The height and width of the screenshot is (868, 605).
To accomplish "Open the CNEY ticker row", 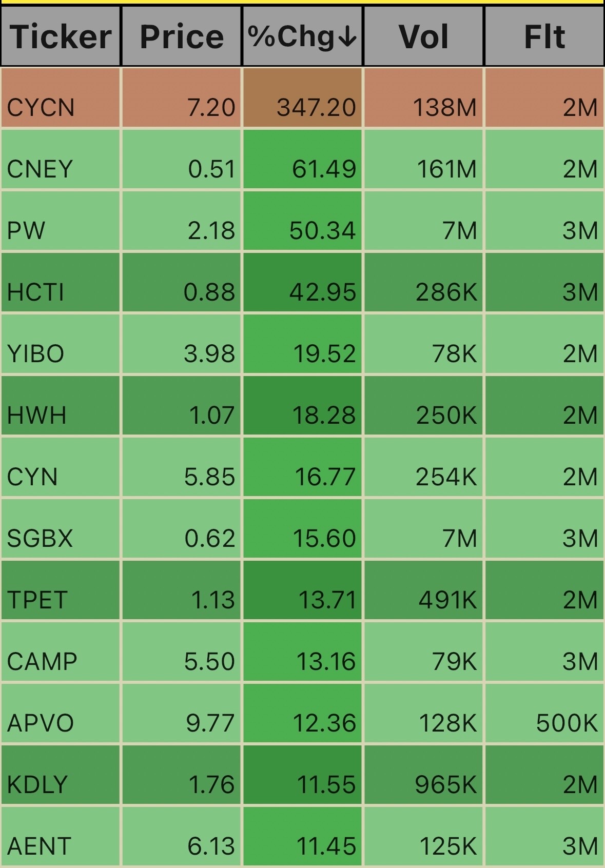I will [302, 159].
